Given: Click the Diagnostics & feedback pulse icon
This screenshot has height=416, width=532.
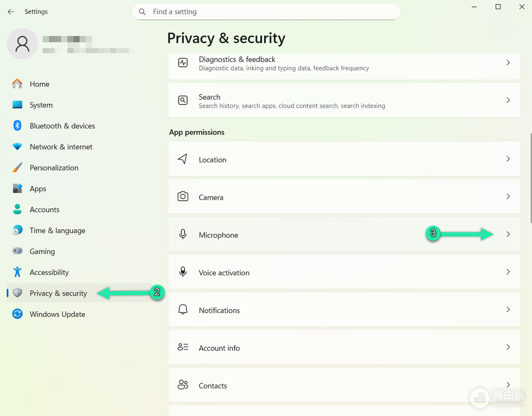Looking at the screenshot, I should click(183, 63).
